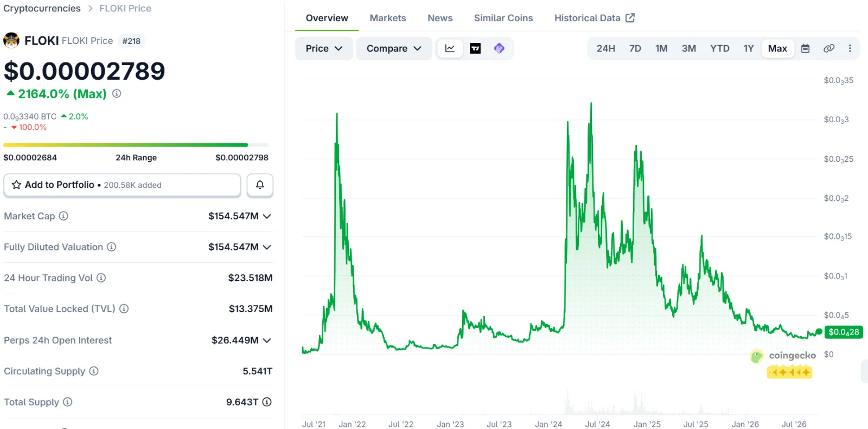The width and height of the screenshot is (868, 429).
Task: Click info icon after 9.643T value
Action: coord(267,402)
